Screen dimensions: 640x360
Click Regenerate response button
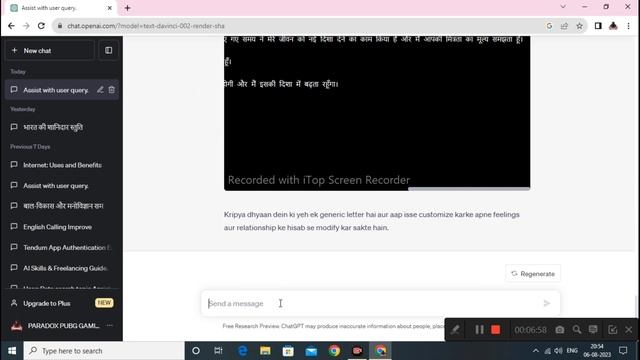533,273
